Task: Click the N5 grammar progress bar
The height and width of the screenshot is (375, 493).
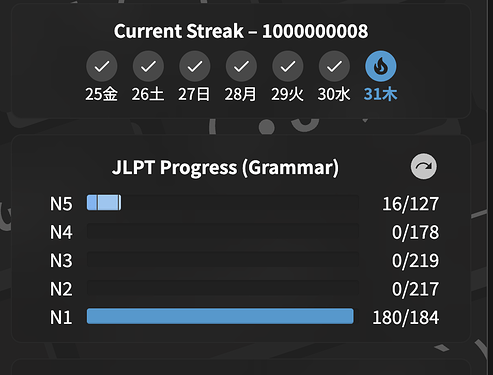Action: (x=223, y=203)
